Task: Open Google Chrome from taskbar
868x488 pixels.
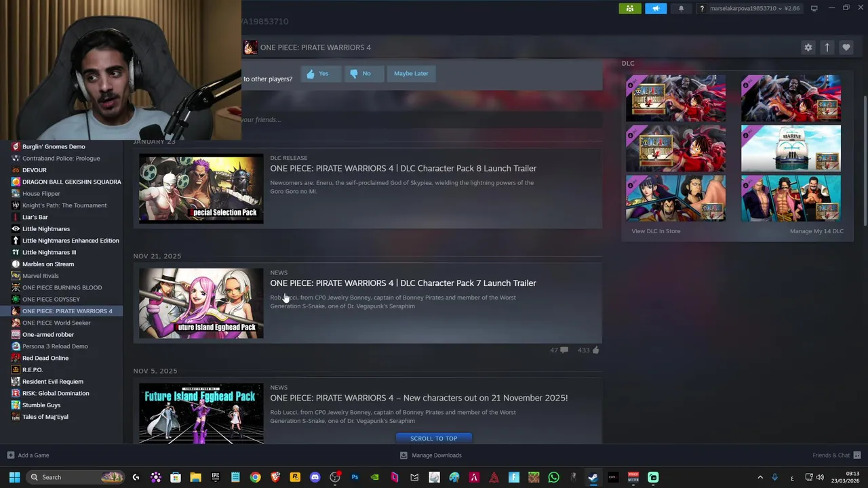Action: pos(255,477)
